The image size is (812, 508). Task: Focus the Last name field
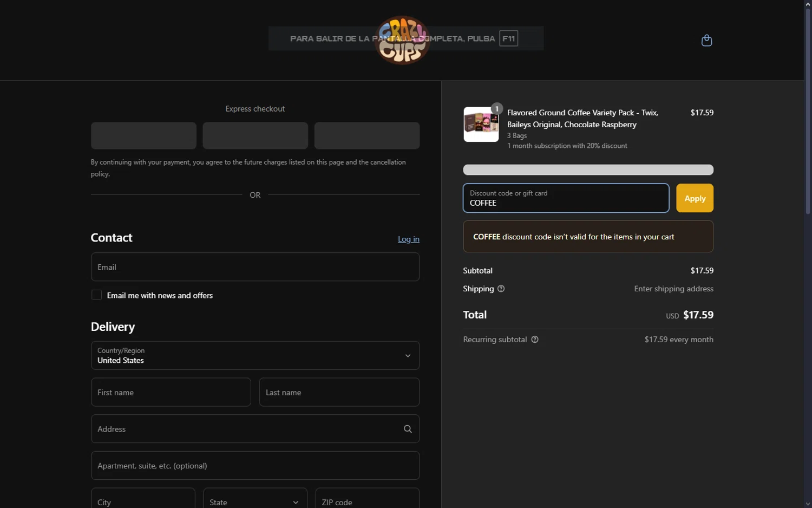(339, 392)
